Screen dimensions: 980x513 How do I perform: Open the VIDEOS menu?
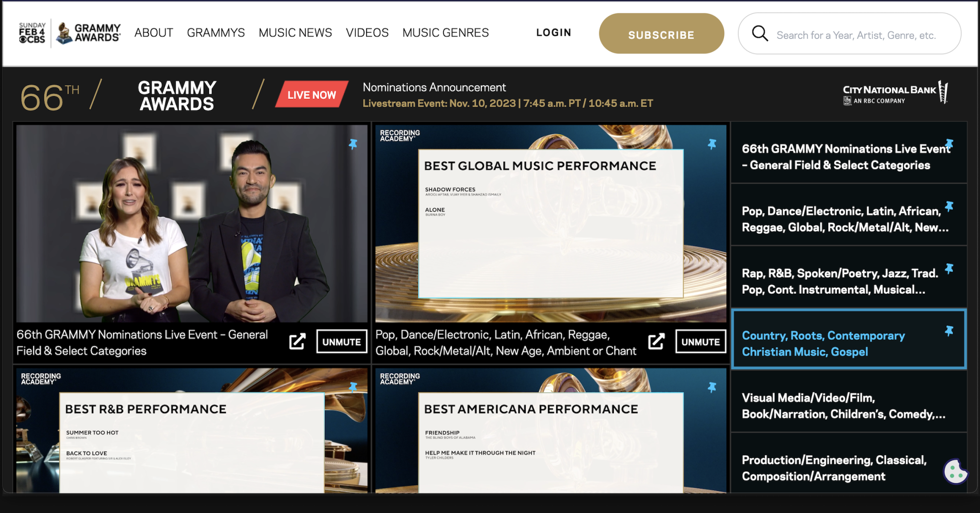click(367, 33)
